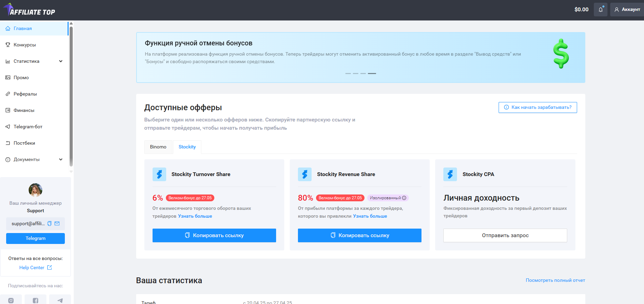Viewport: 644px width, 304px height.
Task: Click Help Center external link icon
Action: tap(49, 267)
